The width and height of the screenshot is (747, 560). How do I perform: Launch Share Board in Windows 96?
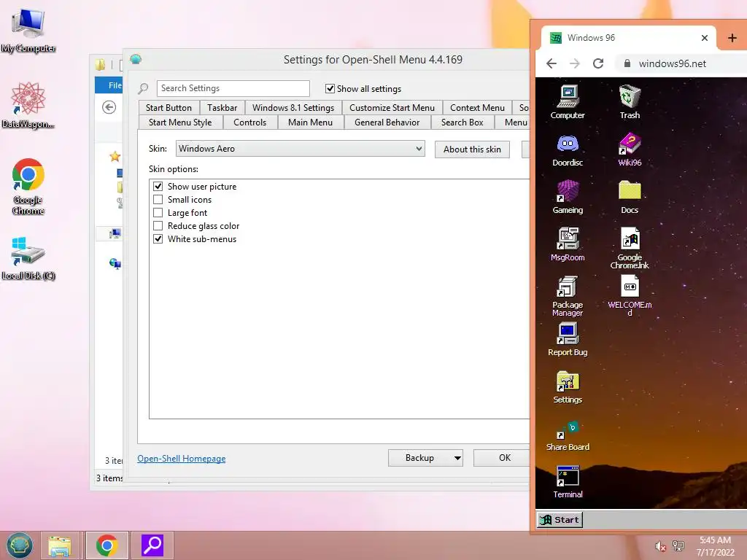568,435
